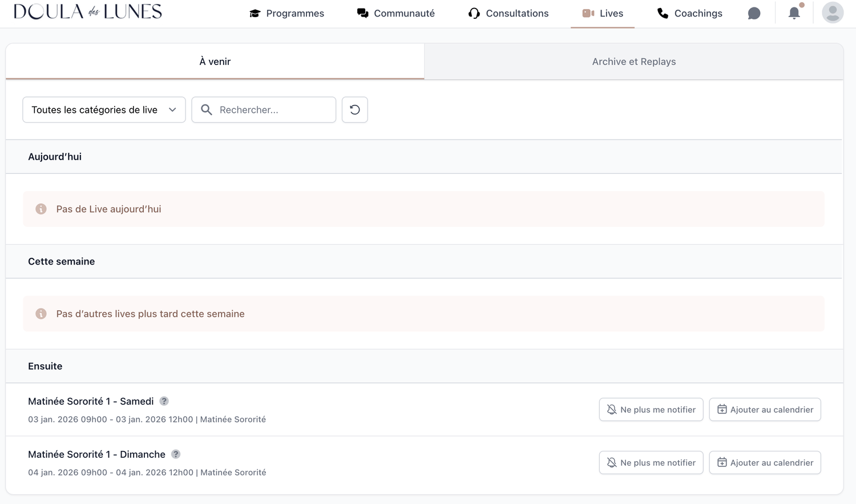
Task: Click help icon beside Matinée Sororité 1 - Samedi
Action: [164, 401]
